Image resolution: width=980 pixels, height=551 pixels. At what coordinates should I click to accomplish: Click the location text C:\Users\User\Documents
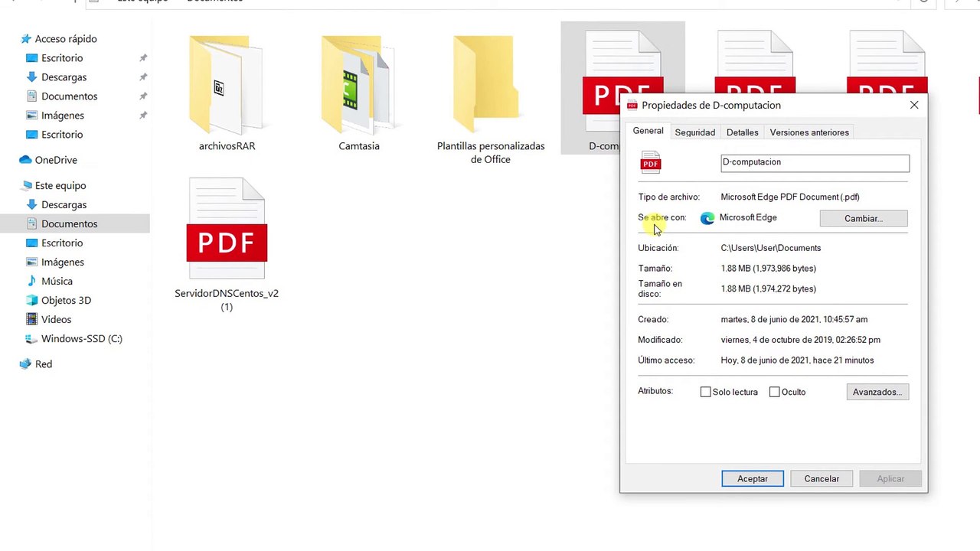tap(771, 248)
